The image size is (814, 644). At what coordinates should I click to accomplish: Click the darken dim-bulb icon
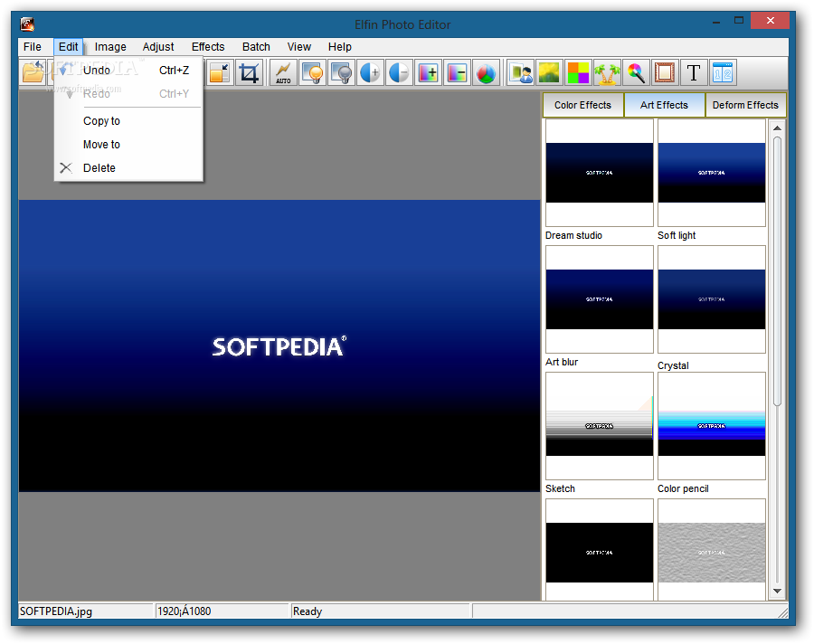point(342,72)
